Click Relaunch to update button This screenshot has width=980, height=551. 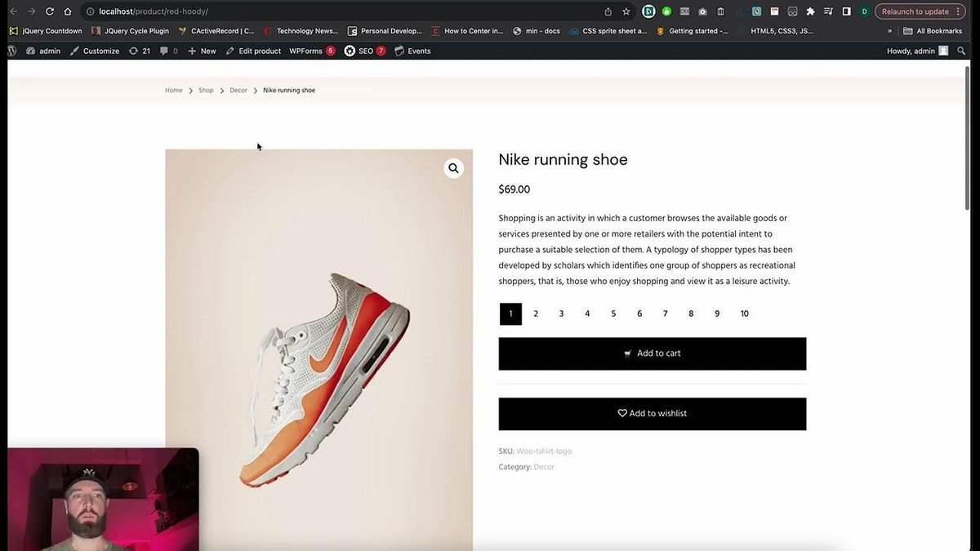point(915,11)
